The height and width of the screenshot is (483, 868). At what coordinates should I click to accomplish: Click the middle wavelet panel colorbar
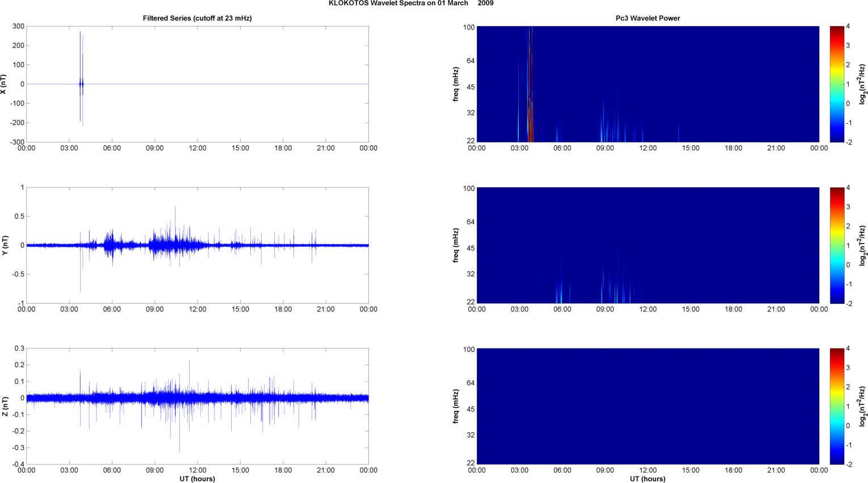pos(837,245)
